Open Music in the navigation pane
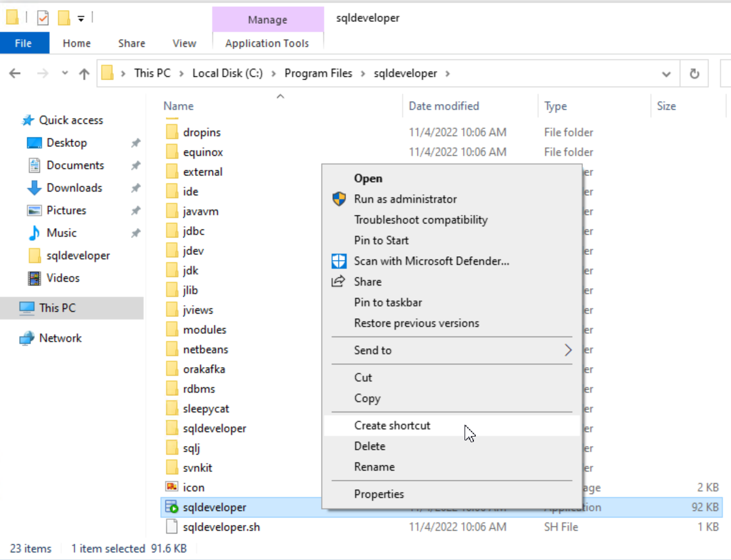 pyautogui.click(x=61, y=233)
